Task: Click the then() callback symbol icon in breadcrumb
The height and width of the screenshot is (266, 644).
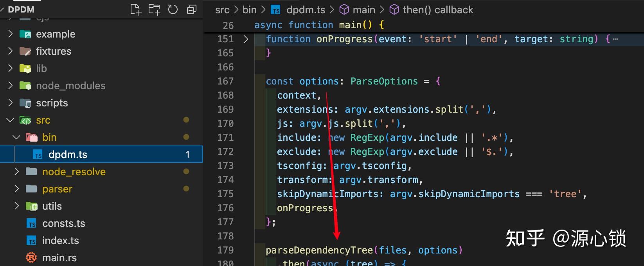Action: pyautogui.click(x=394, y=9)
